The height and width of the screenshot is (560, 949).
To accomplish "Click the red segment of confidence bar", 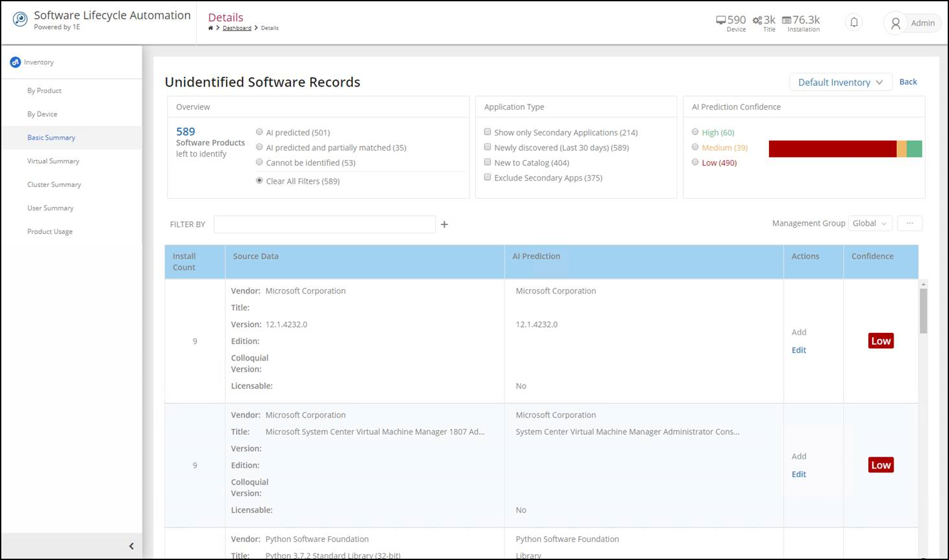I will [x=832, y=149].
